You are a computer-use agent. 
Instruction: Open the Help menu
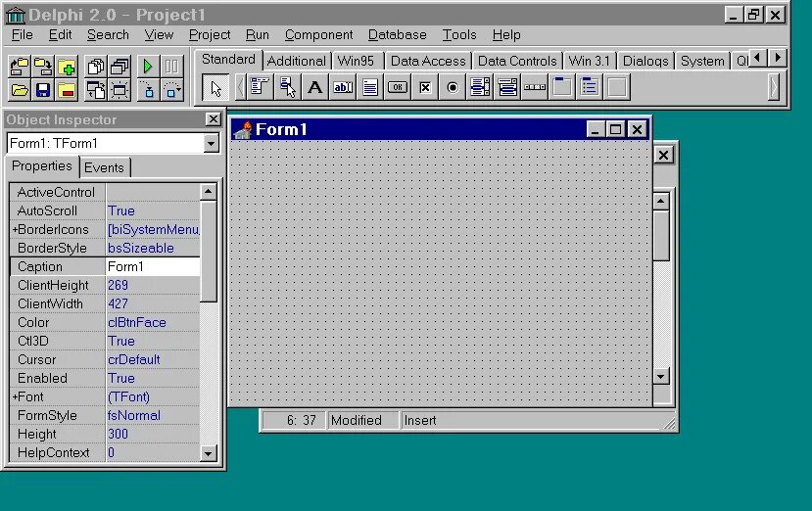(506, 34)
